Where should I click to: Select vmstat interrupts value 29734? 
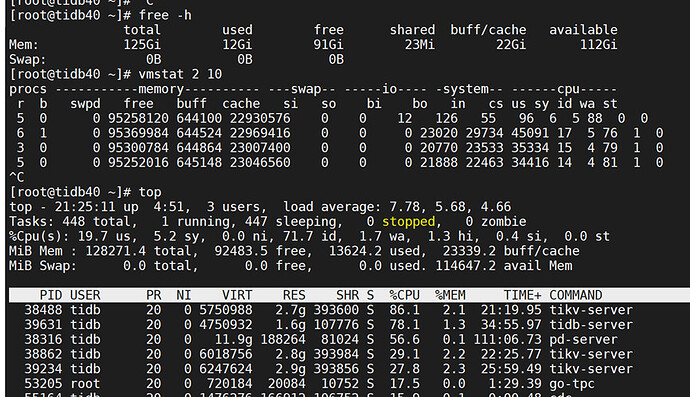[x=484, y=133]
